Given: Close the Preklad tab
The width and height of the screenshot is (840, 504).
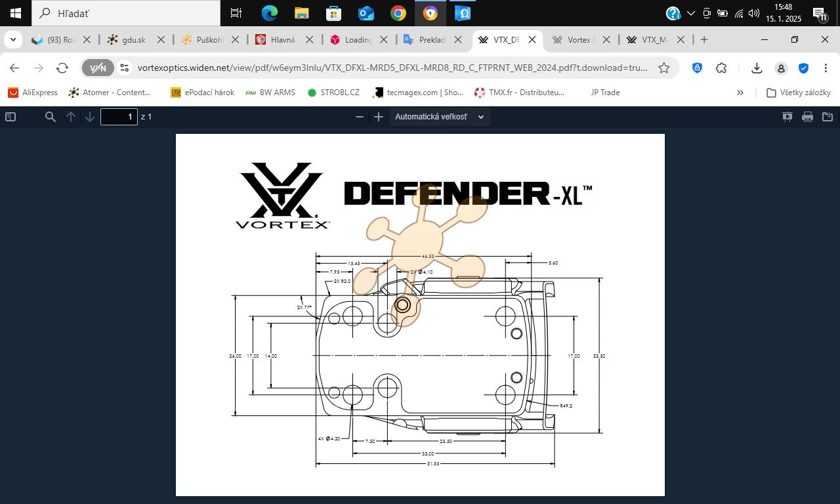Looking at the screenshot, I should pos(457,39).
